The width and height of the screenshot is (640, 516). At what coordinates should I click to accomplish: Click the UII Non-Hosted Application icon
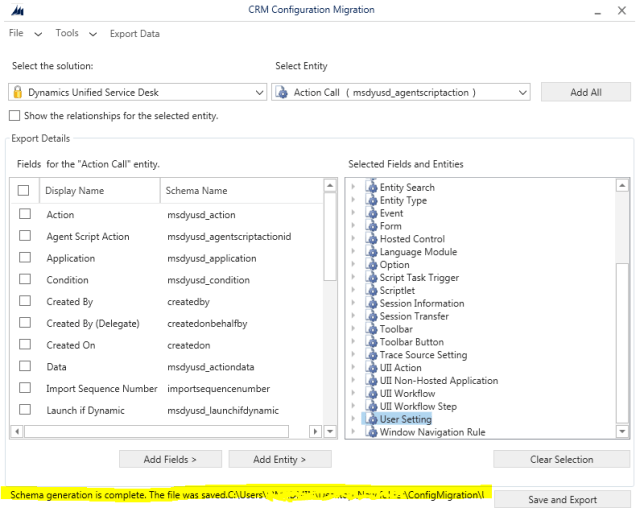point(371,380)
